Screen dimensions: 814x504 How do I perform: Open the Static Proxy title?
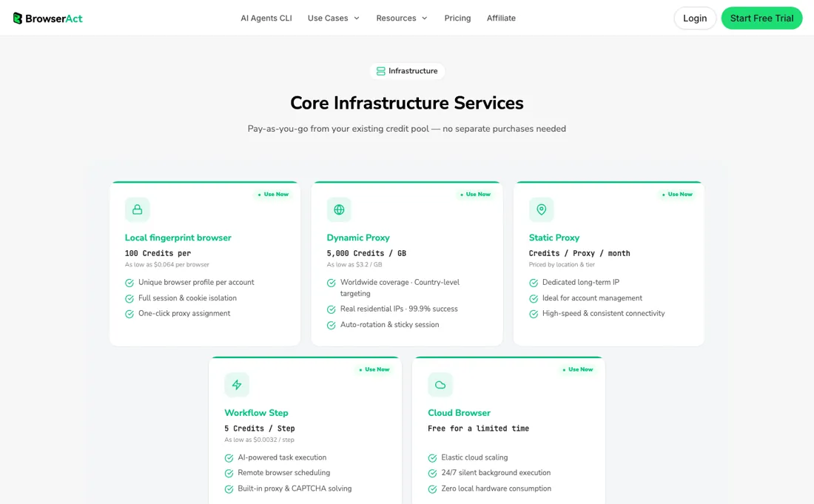pos(554,238)
